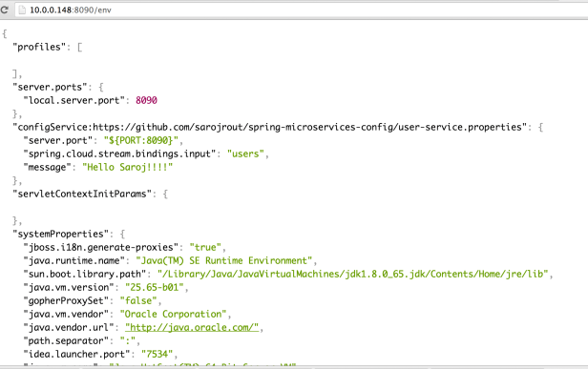The height and width of the screenshot is (369, 588).
Task: Select the "users" value
Action: point(245,154)
